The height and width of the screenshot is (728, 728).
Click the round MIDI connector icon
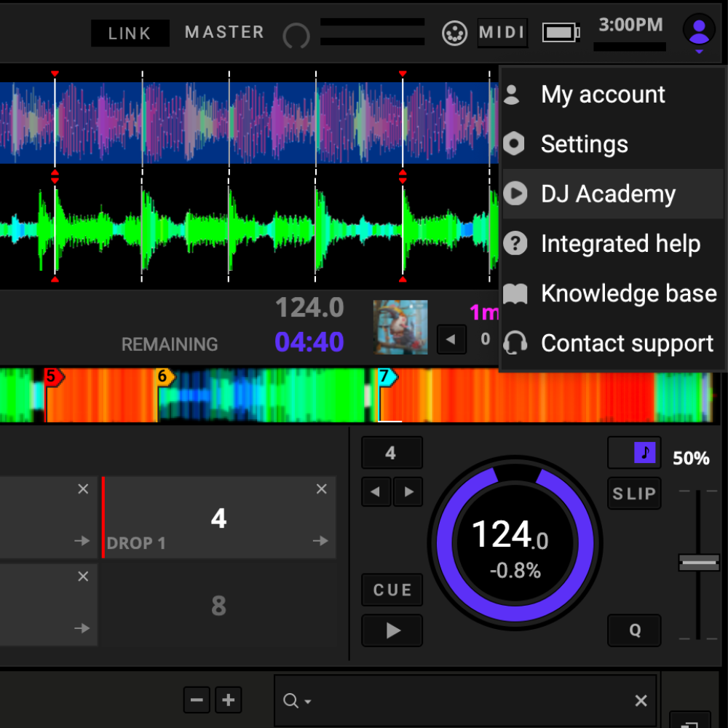tap(454, 33)
